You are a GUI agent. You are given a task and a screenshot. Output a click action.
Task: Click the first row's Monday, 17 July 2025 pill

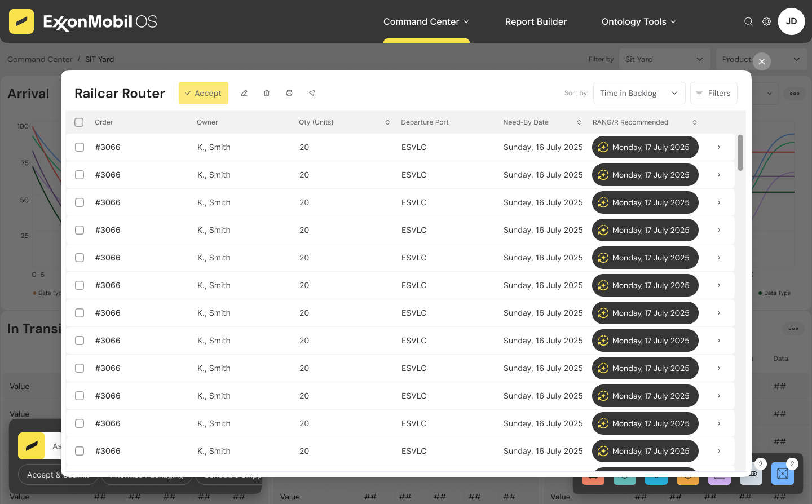point(645,147)
